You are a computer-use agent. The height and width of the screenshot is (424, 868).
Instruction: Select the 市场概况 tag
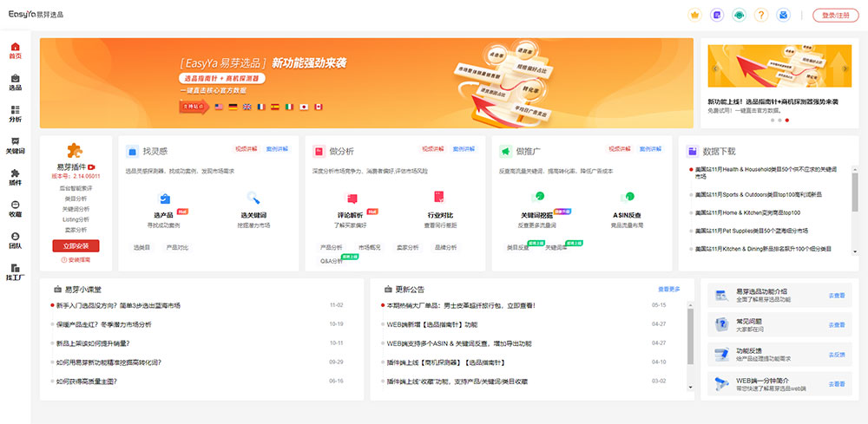pyautogui.click(x=369, y=247)
